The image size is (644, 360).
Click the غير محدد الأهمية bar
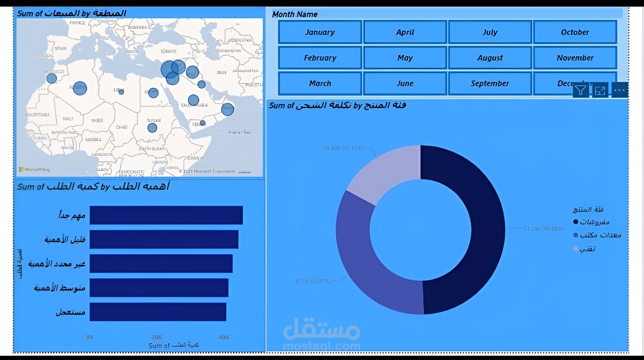click(x=161, y=263)
